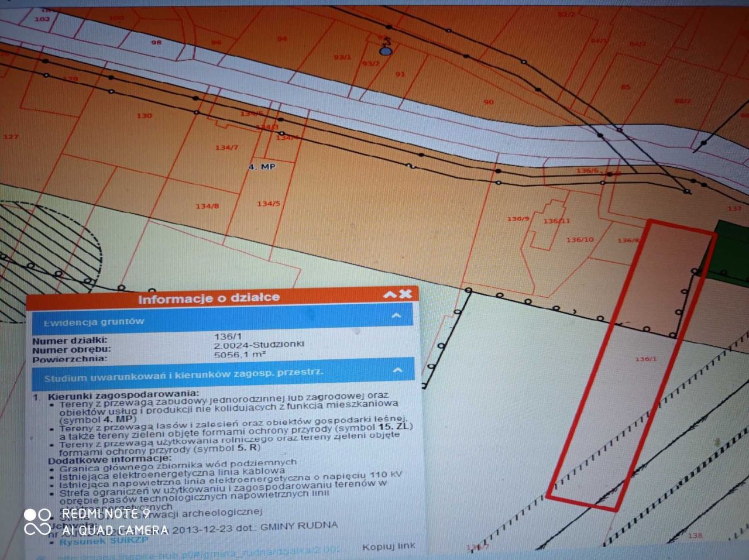This screenshot has width=749, height=560.
Task: Select parcel 134/7 on the map
Action: pos(226,147)
